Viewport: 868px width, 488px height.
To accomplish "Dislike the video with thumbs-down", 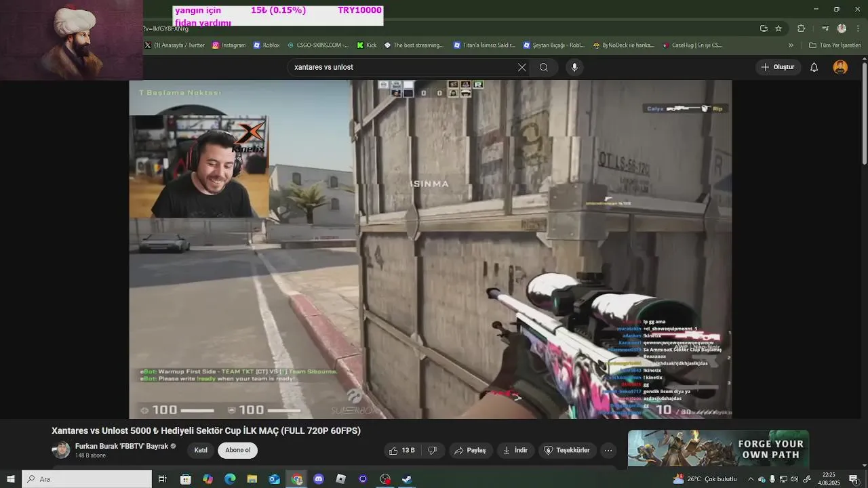I will pos(433,450).
